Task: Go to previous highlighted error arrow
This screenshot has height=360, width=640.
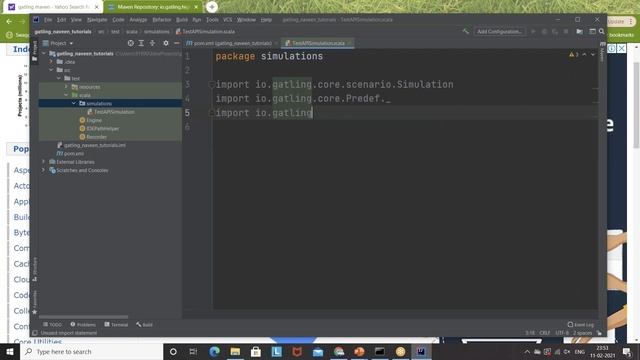Action: (584, 55)
